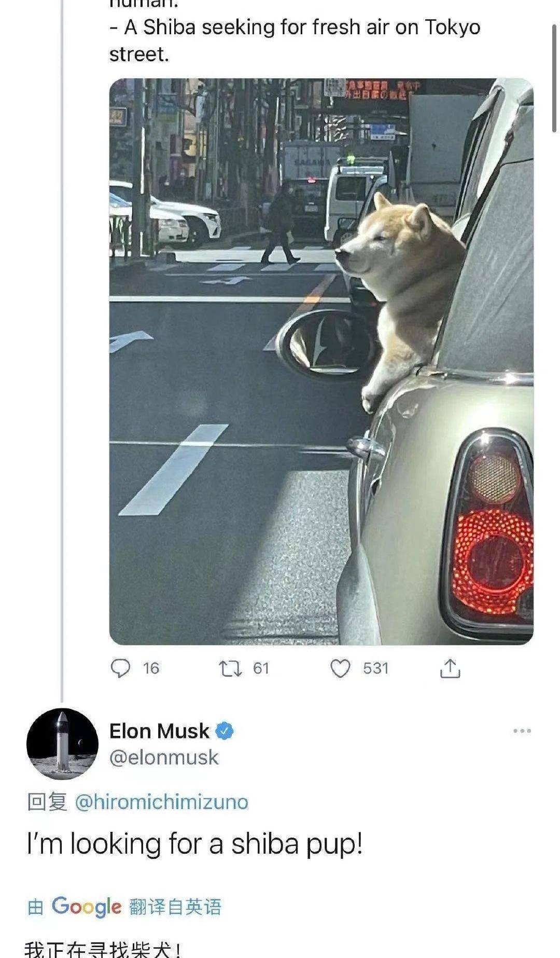Open the share icon under the photo

pos(450,668)
